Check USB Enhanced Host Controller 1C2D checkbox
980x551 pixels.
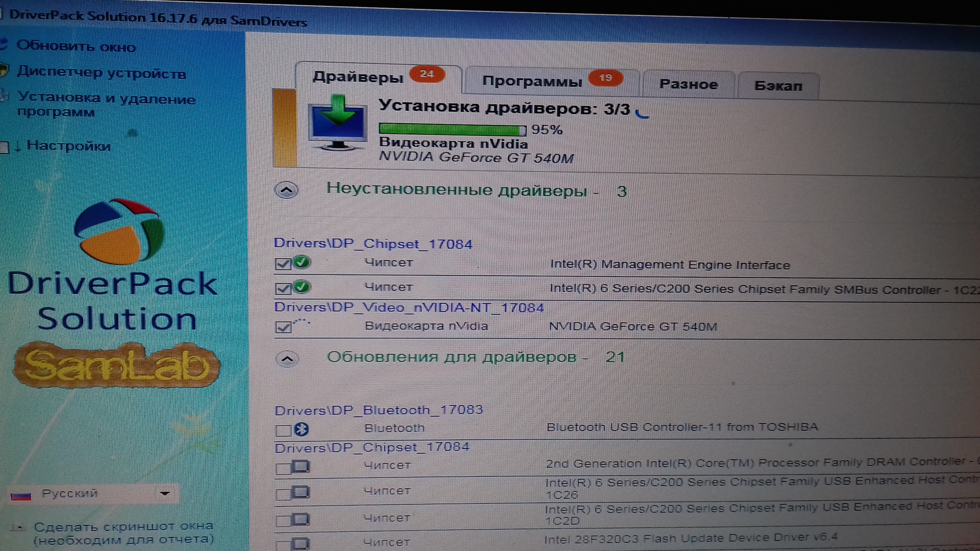click(283, 521)
